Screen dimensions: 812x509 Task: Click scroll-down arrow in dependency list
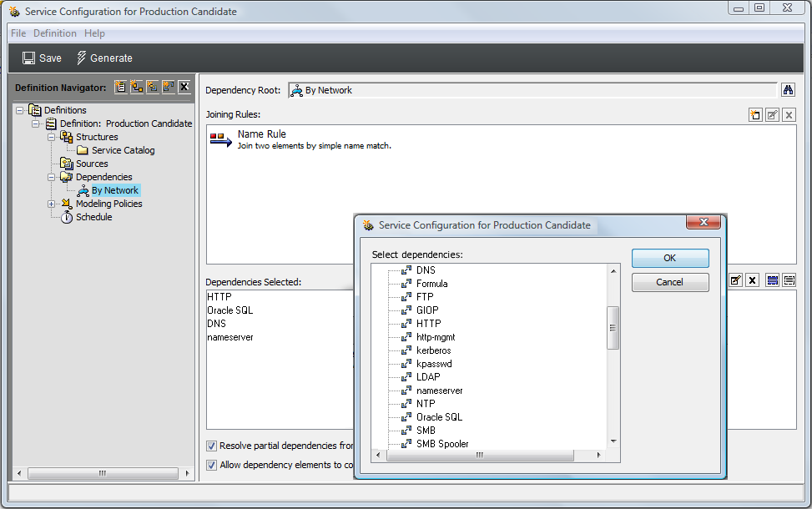[613, 441]
